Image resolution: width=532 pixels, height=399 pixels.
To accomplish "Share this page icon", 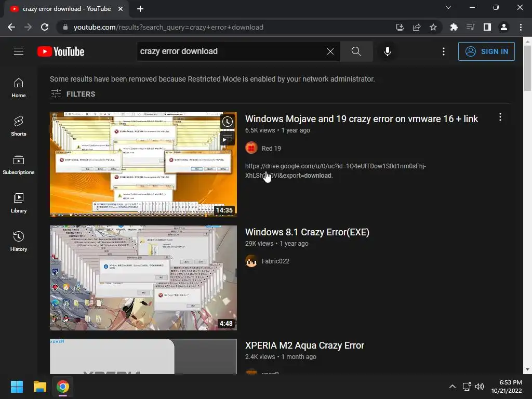I will click(417, 27).
